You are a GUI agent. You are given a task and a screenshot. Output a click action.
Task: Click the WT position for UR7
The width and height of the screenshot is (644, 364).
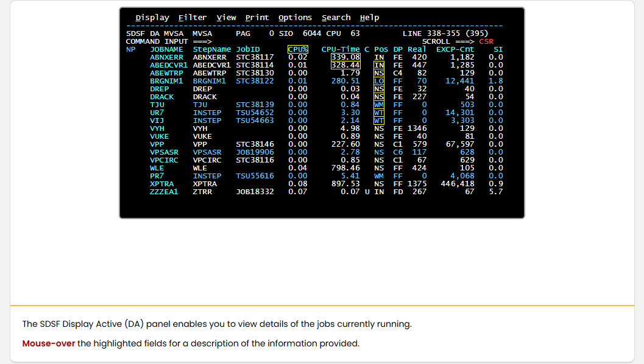(379, 113)
